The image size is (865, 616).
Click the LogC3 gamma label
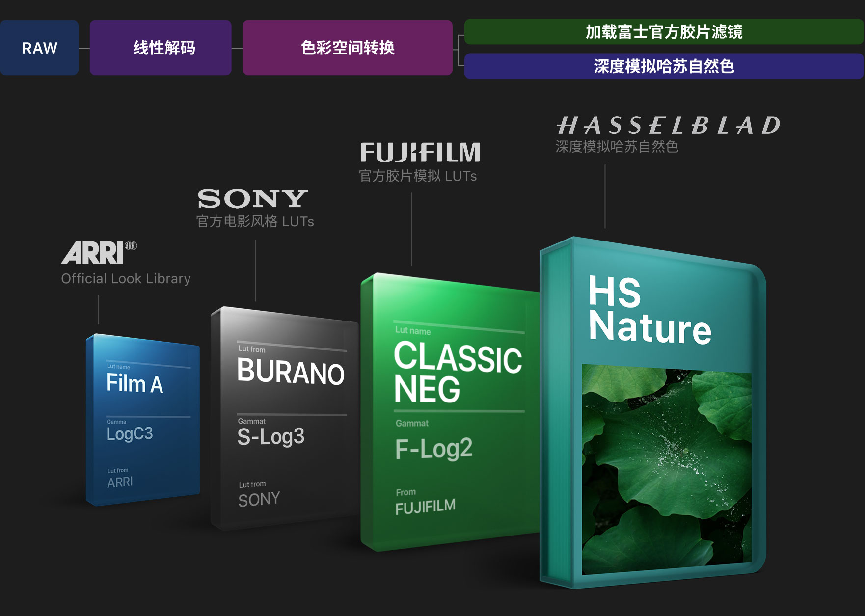[x=130, y=434]
